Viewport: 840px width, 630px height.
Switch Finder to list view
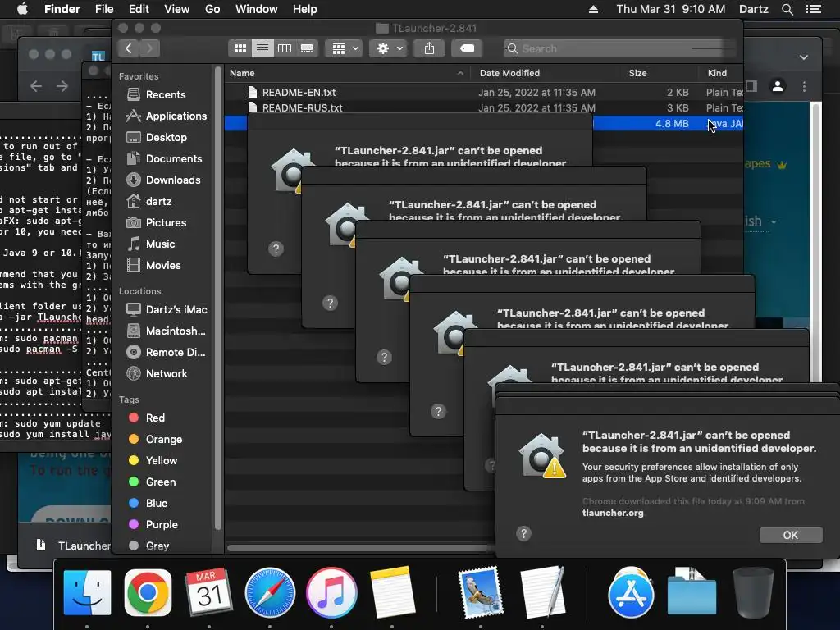pos(262,48)
